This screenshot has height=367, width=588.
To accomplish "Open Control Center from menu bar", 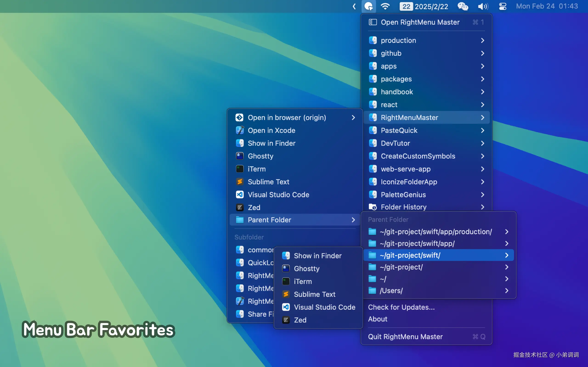I will (503, 6).
